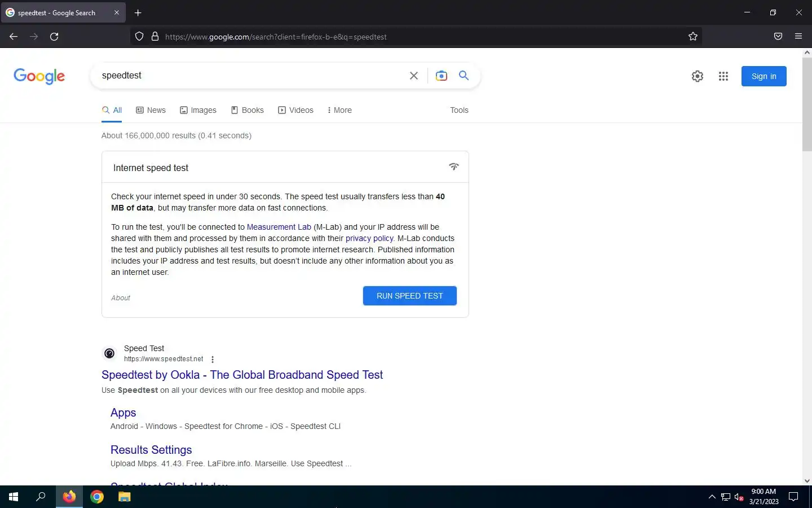Screen dimensions: 812x508
Task: Switch to the Videos tab
Action: [x=295, y=110]
